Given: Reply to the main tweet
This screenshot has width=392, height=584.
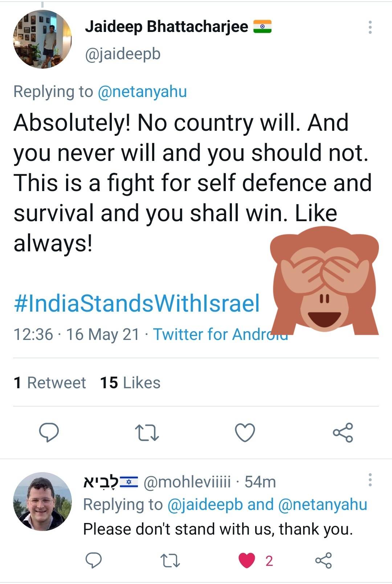Looking at the screenshot, I should [x=49, y=432].
